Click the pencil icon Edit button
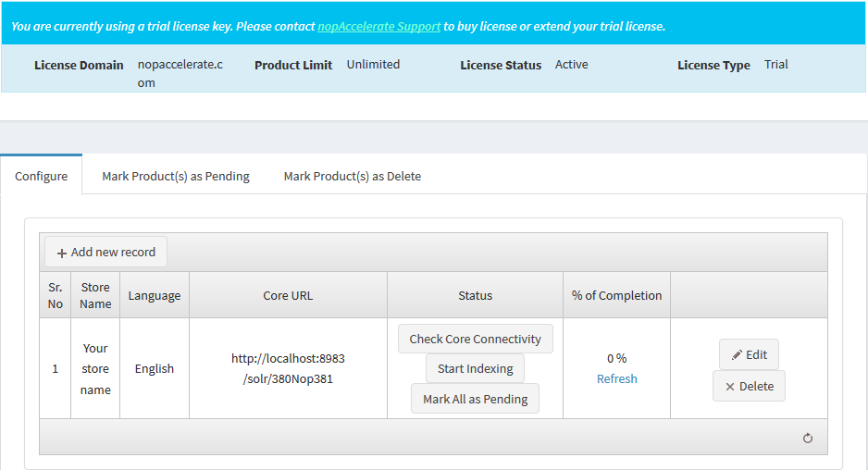 coord(749,354)
